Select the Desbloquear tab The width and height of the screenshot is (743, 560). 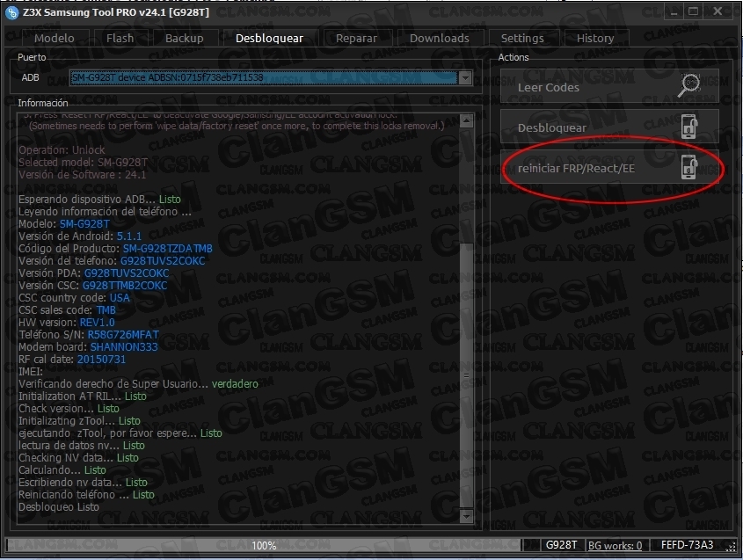coord(270,39)
